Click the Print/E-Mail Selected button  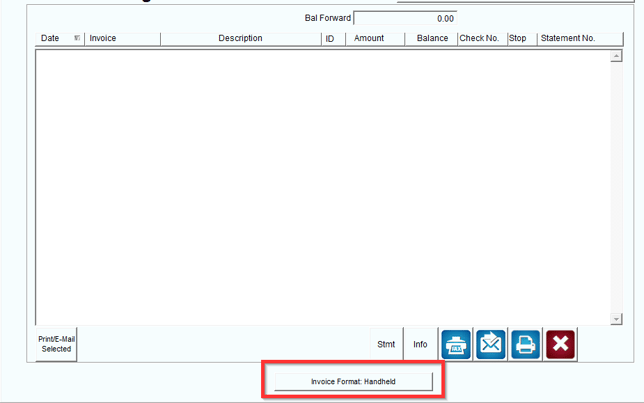(x=56, y=344)
